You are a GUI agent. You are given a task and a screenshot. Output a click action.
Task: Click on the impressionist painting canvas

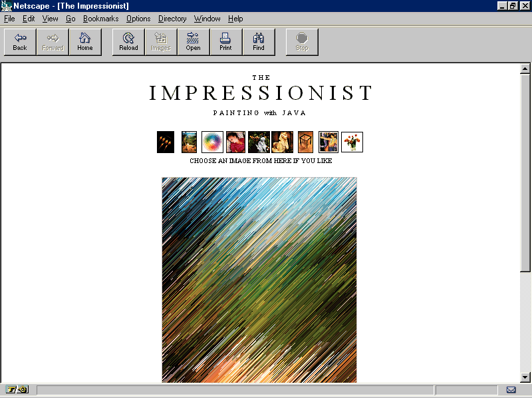point(259,280)
